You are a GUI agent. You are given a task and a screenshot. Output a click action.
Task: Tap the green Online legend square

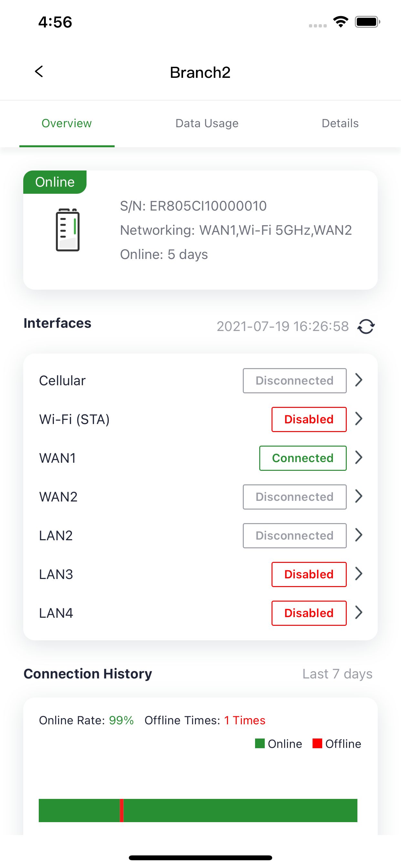[x=260, y=743]
